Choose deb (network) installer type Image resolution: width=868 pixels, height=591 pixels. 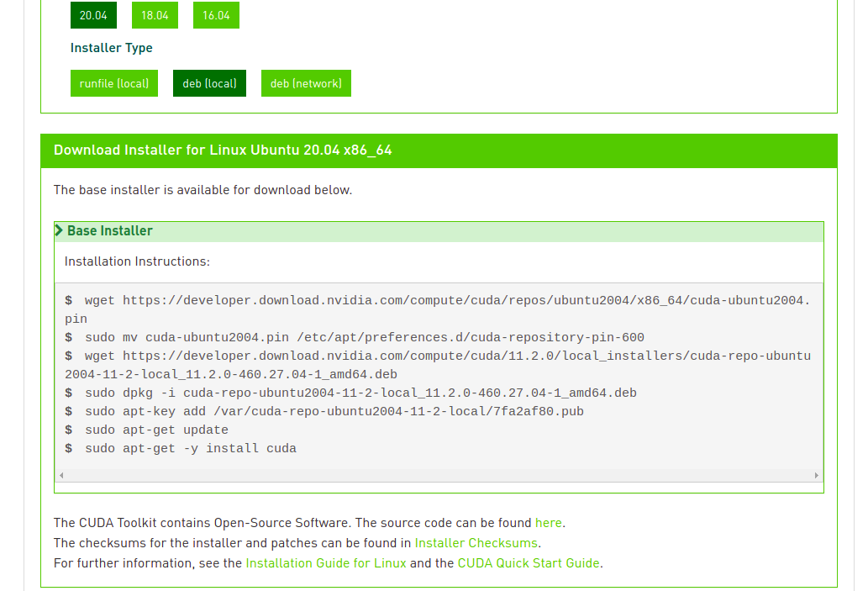(x=306, y=83)
